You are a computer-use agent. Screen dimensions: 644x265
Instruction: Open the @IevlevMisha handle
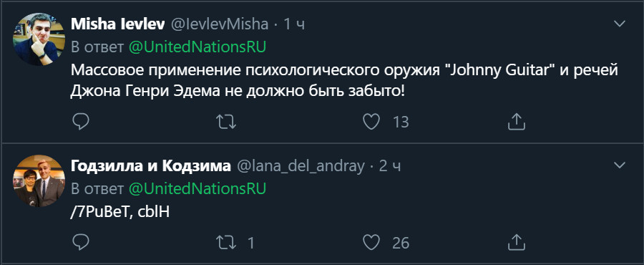[x=219, y=24]
